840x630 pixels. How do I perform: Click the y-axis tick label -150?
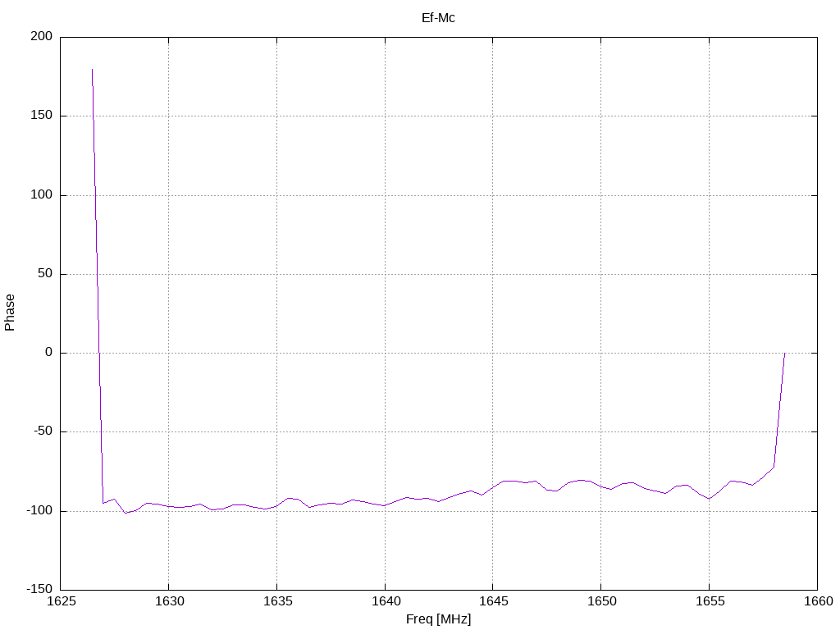[x=39, y=589]
